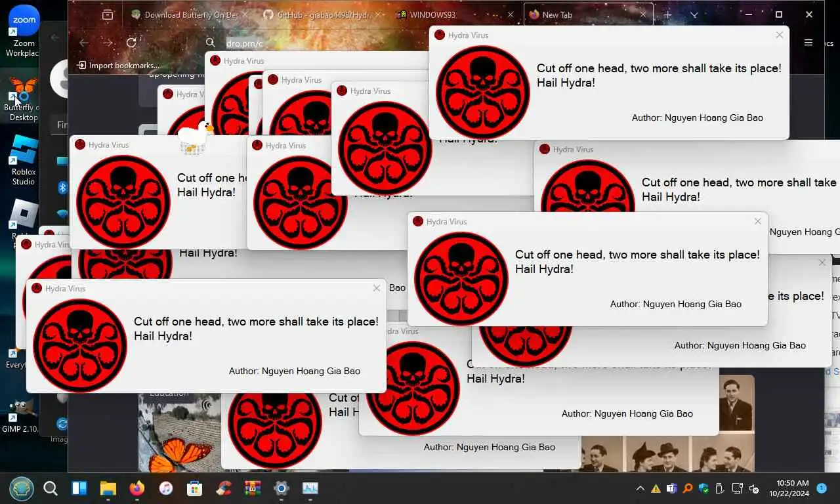The width and height of the screenshot is (840, 504).
Task: Open the blue widgets panel taskbar icon
Action: [79, 488]
